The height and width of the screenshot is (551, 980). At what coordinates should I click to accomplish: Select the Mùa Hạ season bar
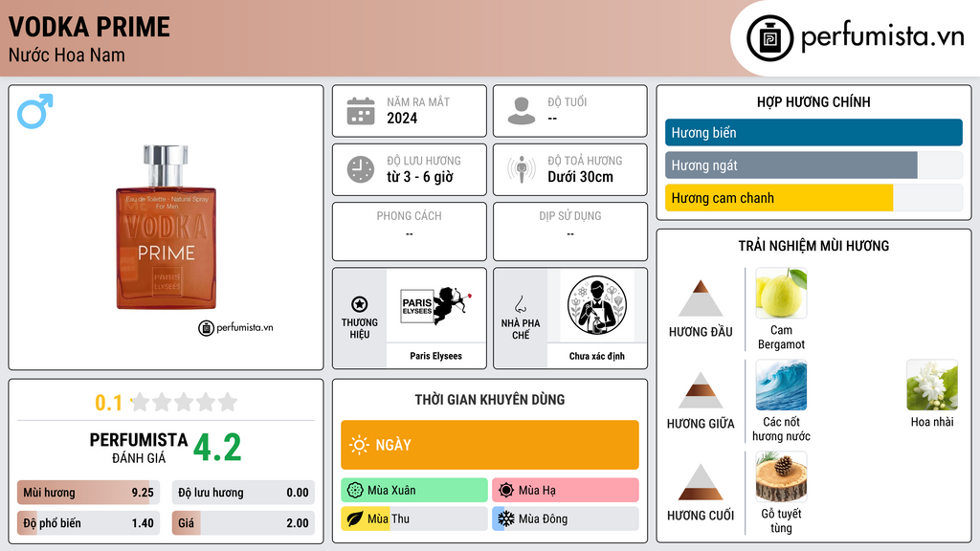[x=566, y=490]
